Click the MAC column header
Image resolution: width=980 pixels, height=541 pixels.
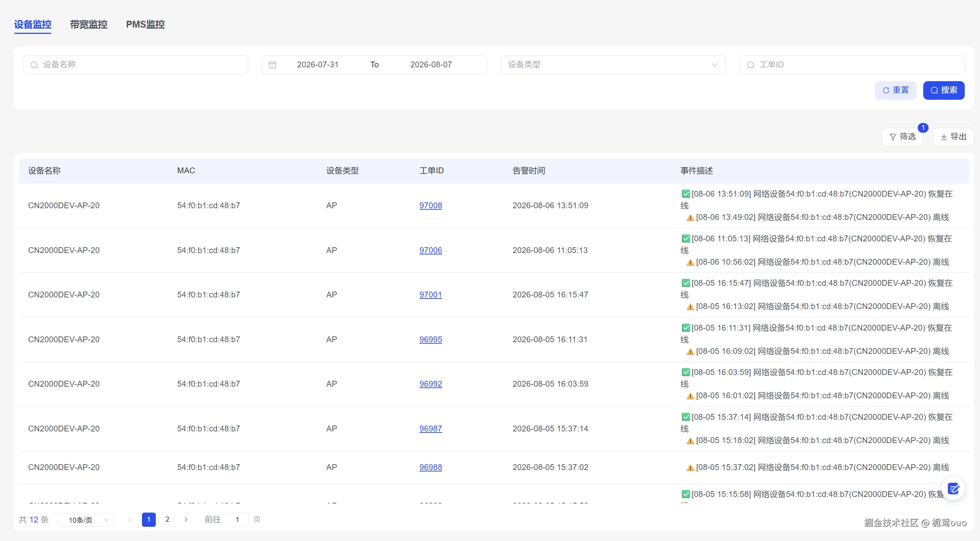coord(186,171)
